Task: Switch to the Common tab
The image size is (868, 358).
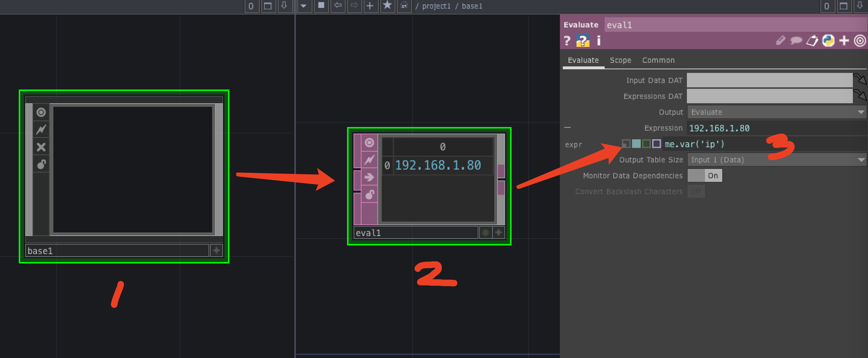Action: pos(658,60)
